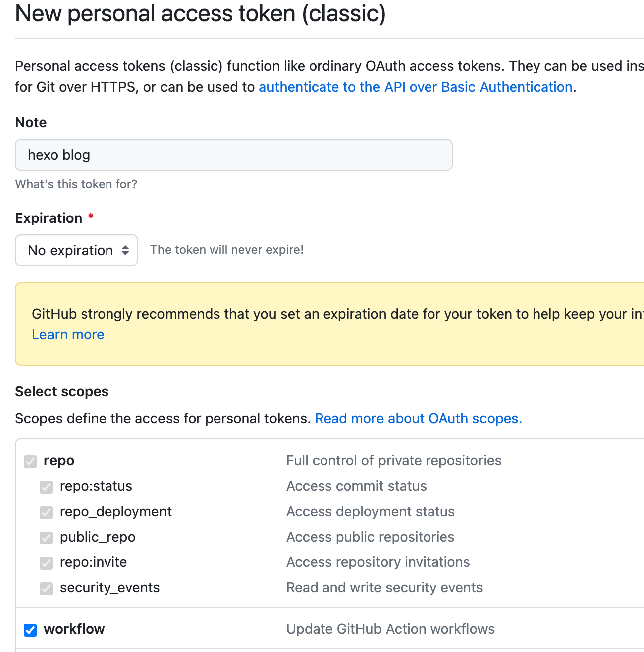Click the up-down arrows on expiration select
644x652 pixels.
tap(125, 250)
